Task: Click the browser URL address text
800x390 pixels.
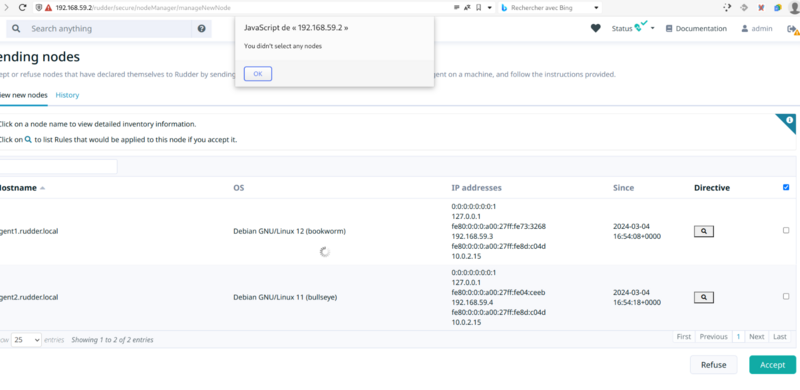Action: click(143, 8)
